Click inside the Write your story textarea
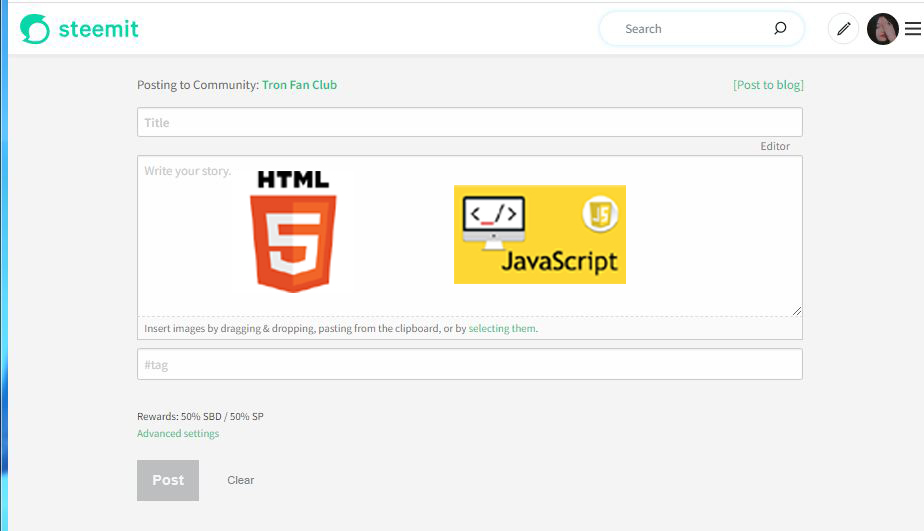 tap(470, 236)
